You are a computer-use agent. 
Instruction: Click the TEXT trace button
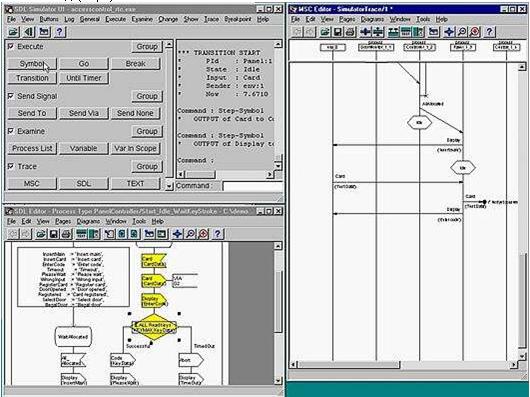pos(136,183)
